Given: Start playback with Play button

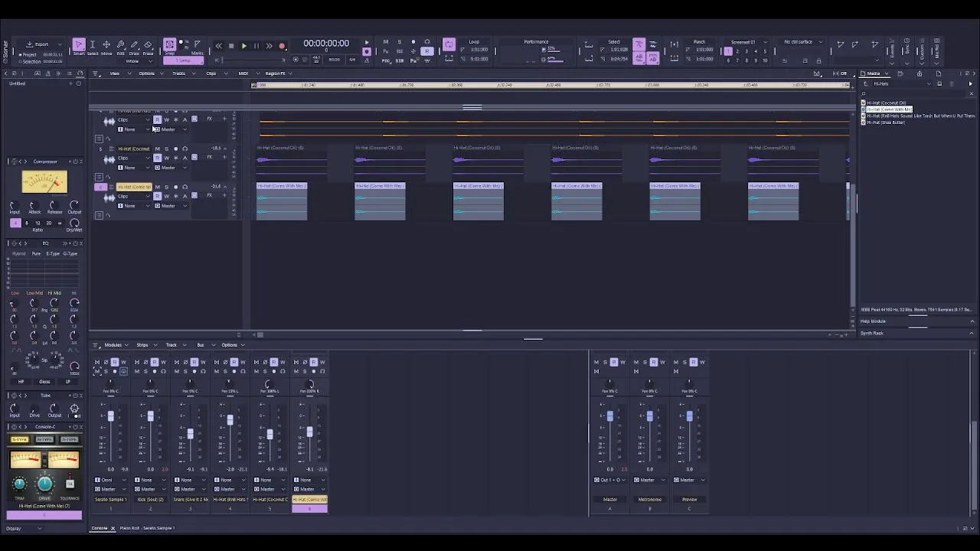Looking at the screenshot, I should pyautogui.click(x=243, y=46).
